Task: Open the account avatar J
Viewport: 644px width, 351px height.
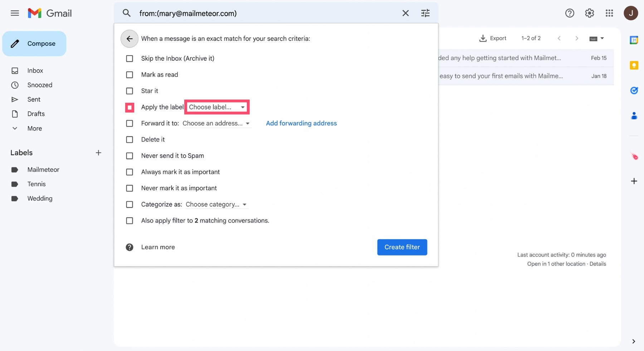Action: click(631, 13)
